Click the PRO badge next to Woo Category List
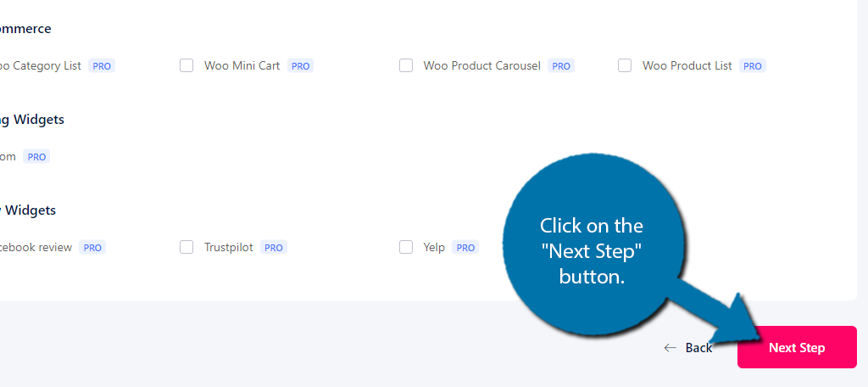 [x=102, y=66]
